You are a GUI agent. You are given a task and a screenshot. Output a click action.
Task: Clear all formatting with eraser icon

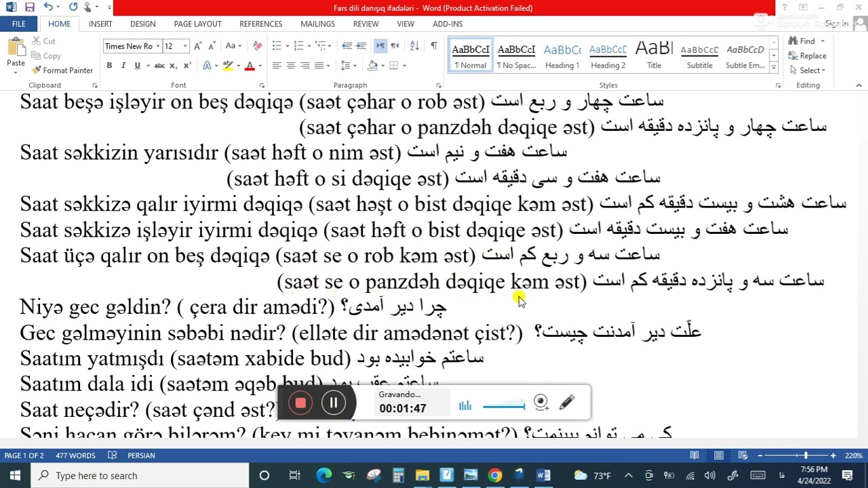[257, 46]
